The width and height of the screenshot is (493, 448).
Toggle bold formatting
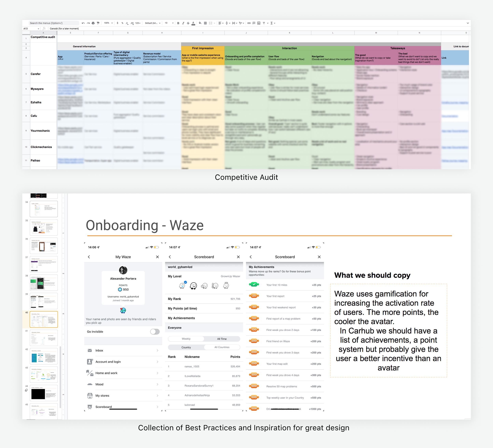point(178,23)
